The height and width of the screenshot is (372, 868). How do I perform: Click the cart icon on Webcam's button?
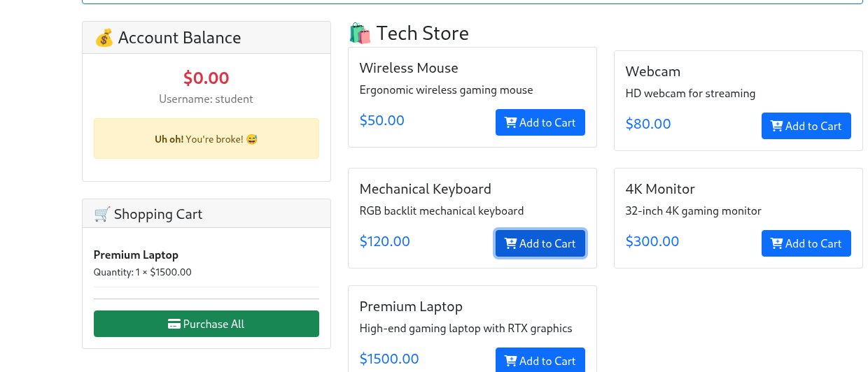coord(776,126)
